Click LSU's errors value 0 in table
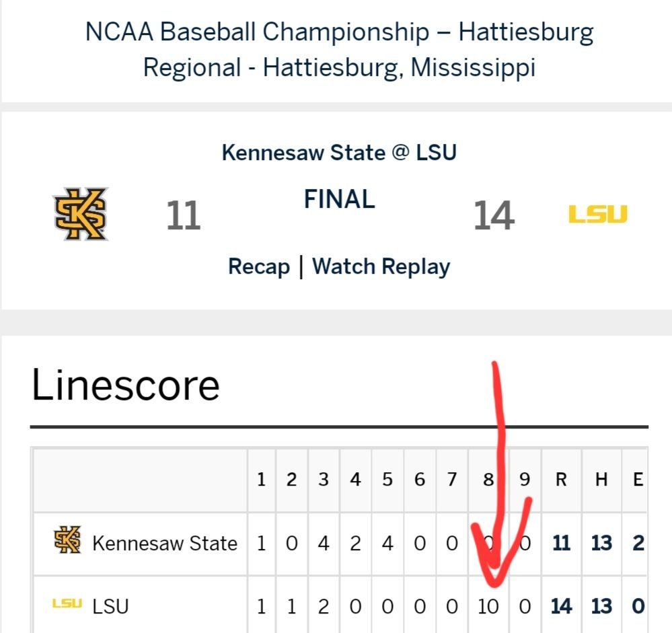672x633 pixels. coord(638,606)
